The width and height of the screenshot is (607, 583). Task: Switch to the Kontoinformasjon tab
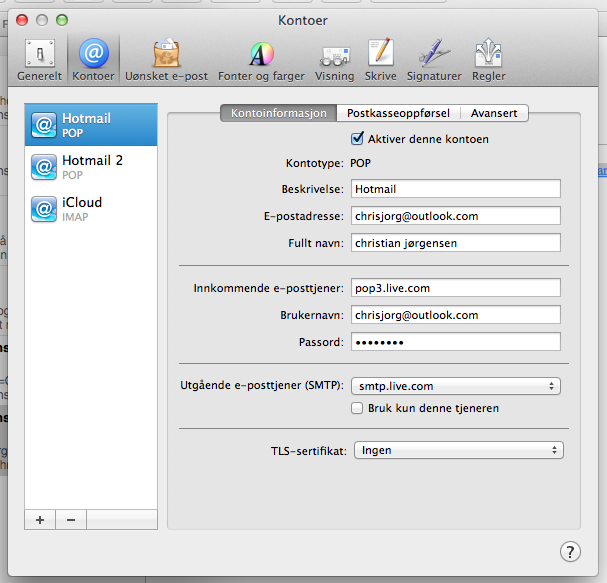coord(279,113)
